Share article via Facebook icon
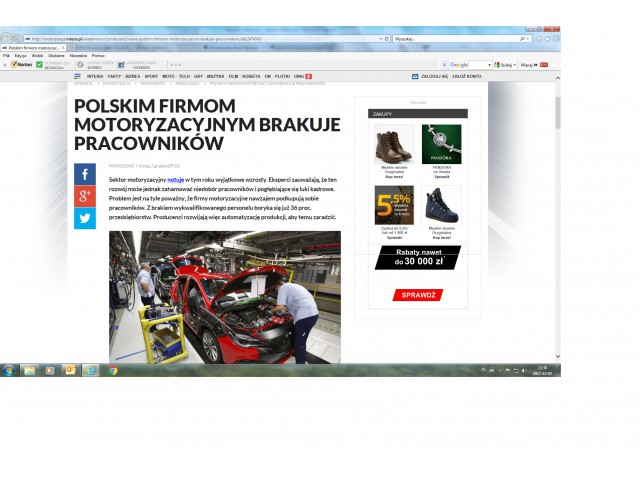The height and width of the screenshot is (480, 640). (x=85, y=174)
